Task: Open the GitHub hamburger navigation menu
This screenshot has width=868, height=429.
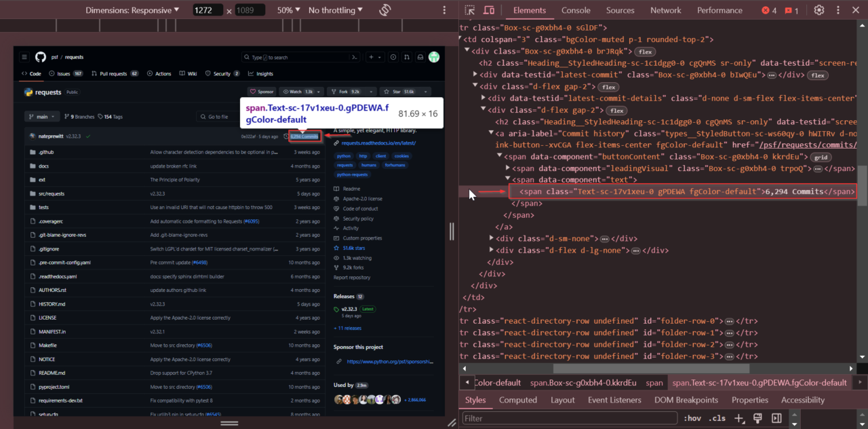Action: tap(24, 57)
